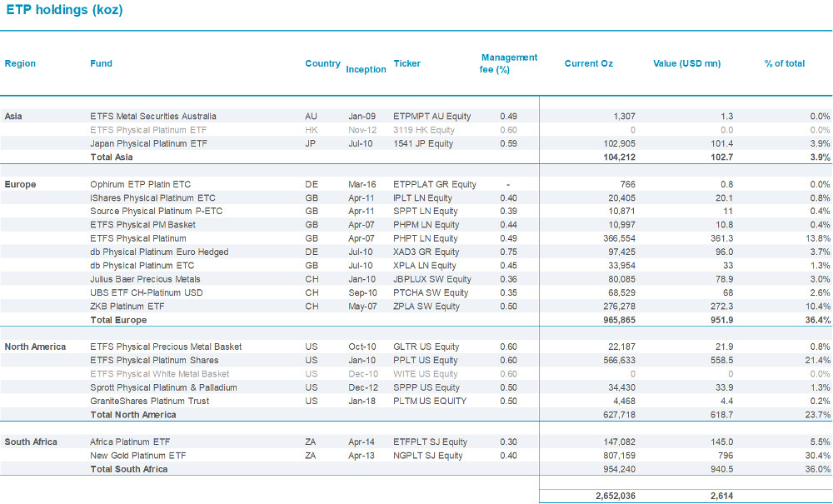Click fund "Sprott Physical Platinum & Palladium"
The image size is (833, 504).
point(163,388)
